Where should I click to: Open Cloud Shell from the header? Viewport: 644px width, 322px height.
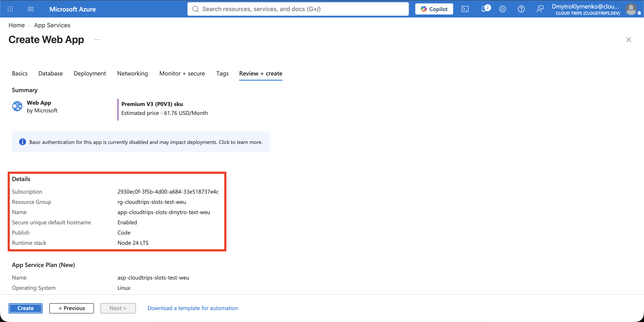[465, 9]
